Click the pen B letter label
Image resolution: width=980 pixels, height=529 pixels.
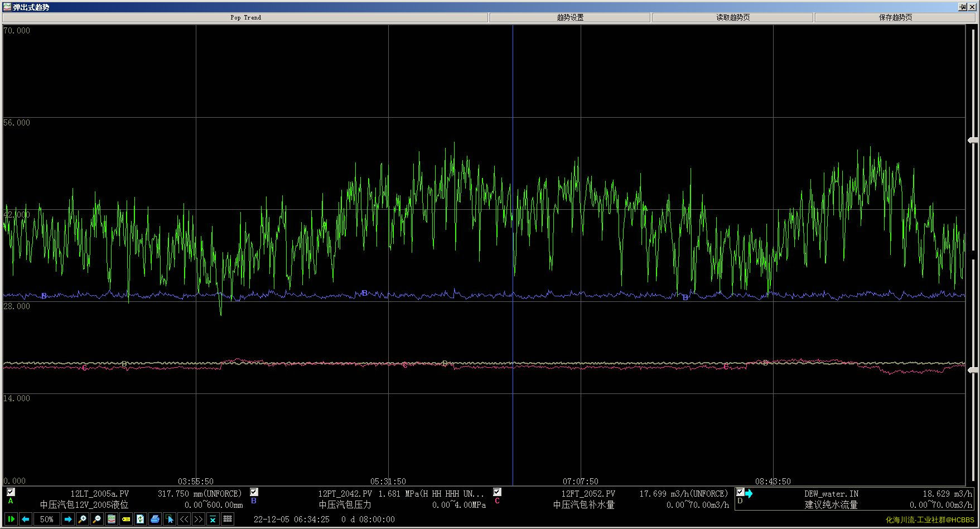pyautogui.click(x=254, y=501)
